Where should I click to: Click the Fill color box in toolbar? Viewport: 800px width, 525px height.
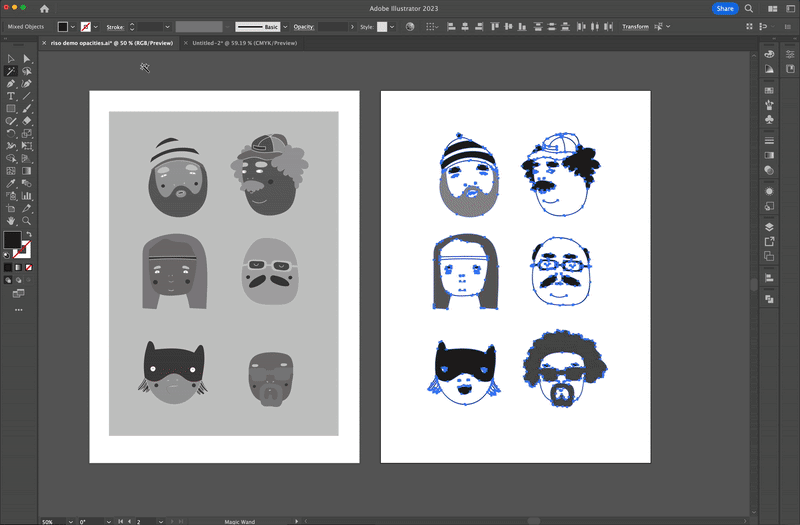pyautogui.click(x=12, y=240)
